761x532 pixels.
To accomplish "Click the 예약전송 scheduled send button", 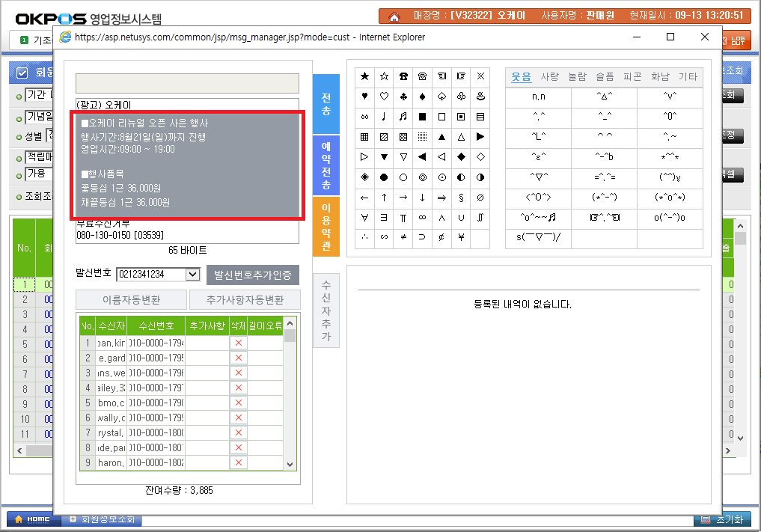I will 326,165.
